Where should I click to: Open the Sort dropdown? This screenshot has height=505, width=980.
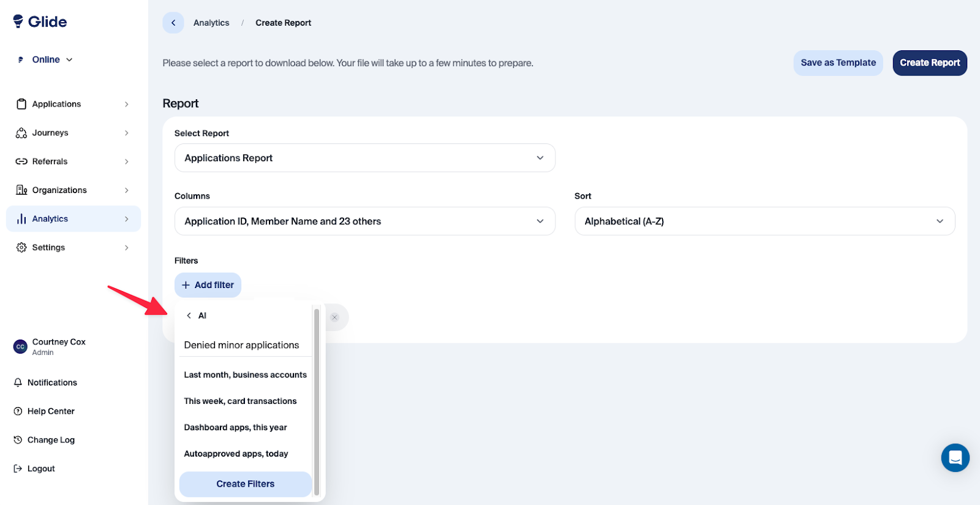(x=764, y=221)
